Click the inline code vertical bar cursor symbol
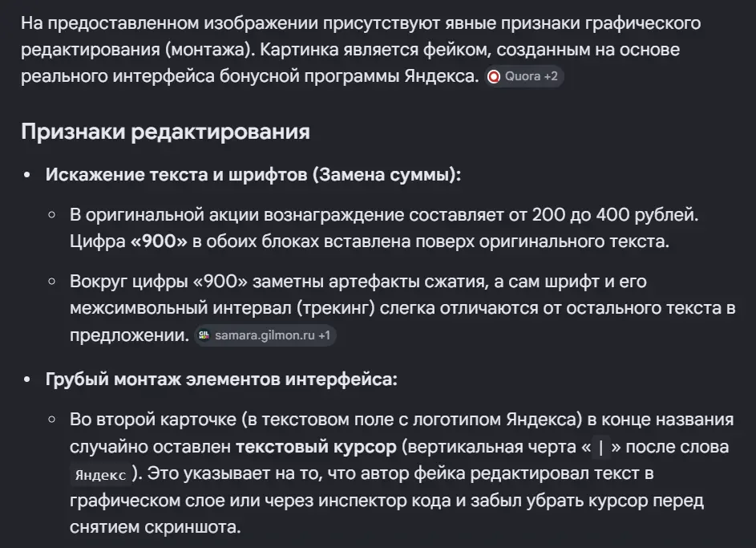 (600, 448)
